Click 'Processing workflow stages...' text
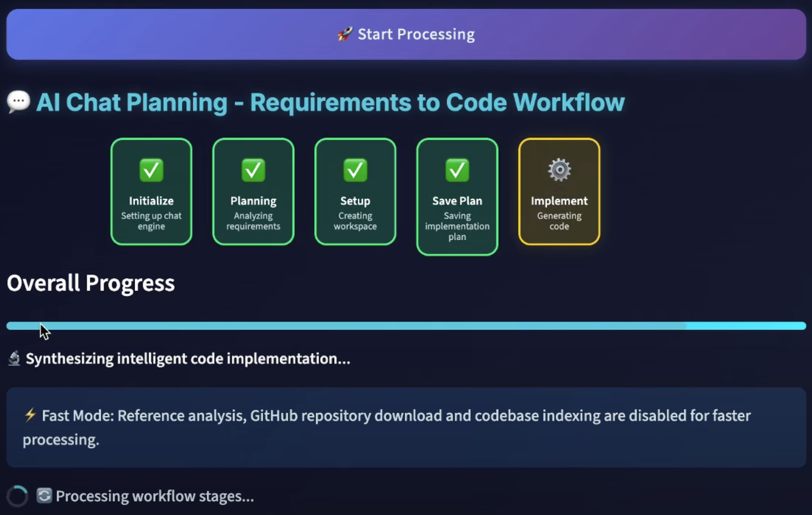 pos(155,496)
